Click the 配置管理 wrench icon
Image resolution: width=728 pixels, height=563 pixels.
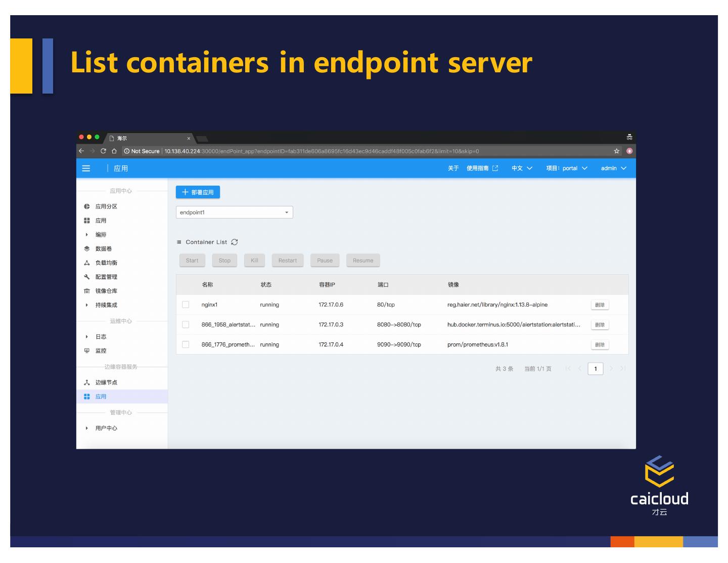[x=87, y=277]
